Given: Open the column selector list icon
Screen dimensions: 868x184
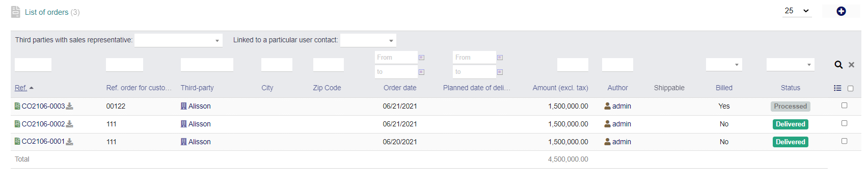Looking at the screenshot, I should coord(837,88).
